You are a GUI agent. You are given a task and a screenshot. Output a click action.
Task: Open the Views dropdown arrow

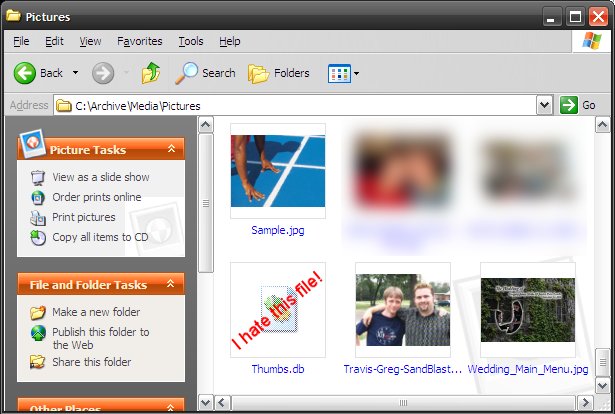357,73
